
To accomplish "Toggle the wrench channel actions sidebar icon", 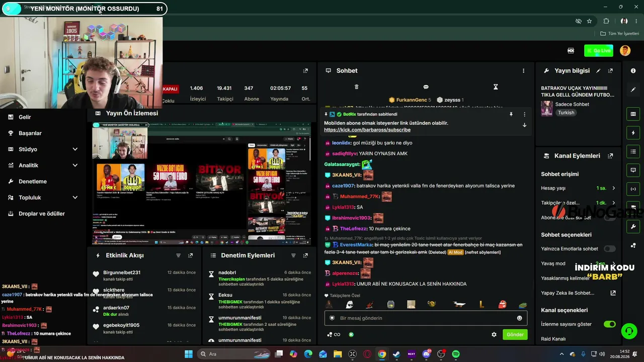I will (633, 227).
